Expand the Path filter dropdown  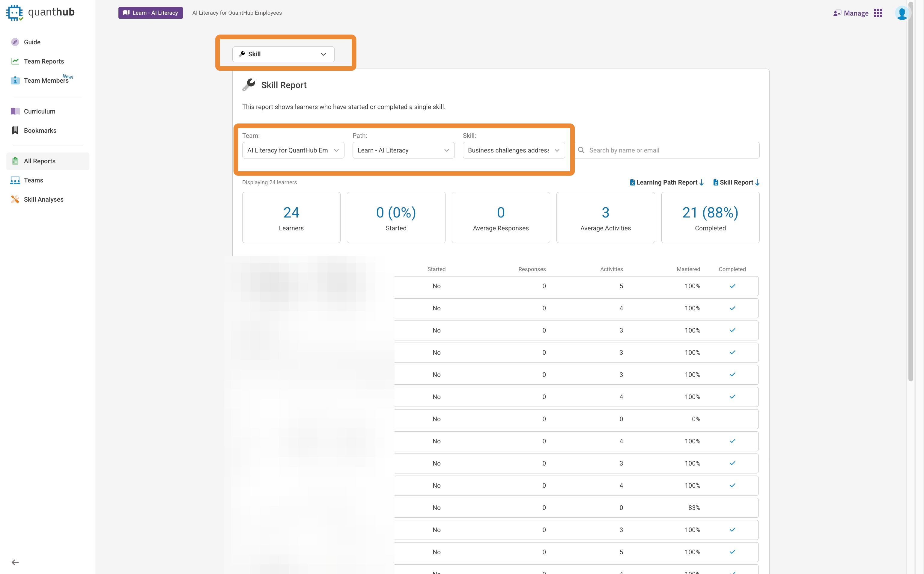[x=403, y=150]
